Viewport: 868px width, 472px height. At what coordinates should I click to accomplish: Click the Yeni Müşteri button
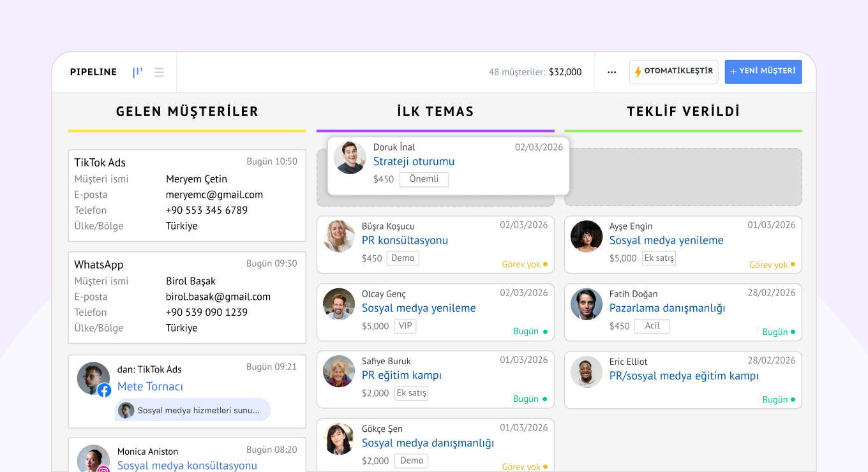point(763,71)
